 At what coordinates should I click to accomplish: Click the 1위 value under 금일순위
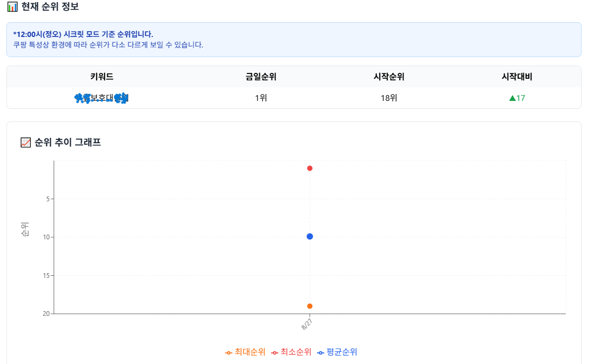[x=261, y=98]
